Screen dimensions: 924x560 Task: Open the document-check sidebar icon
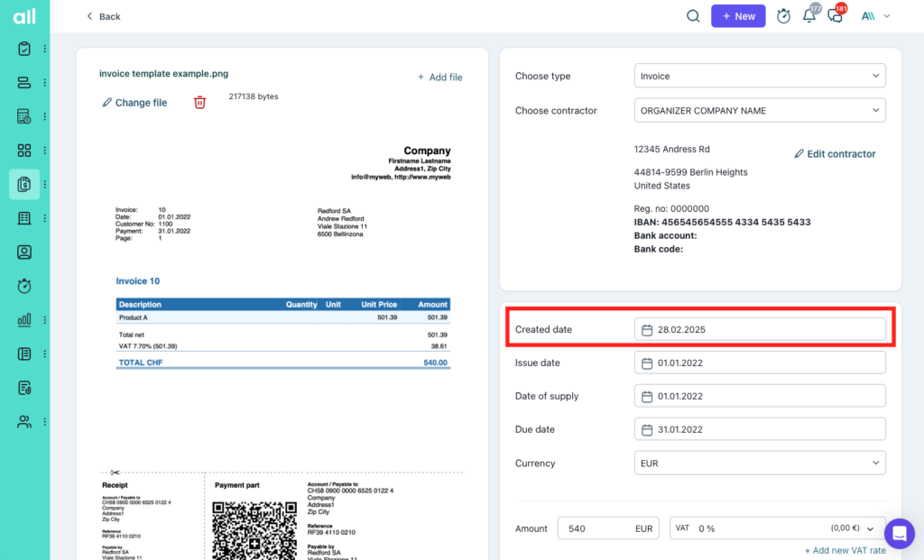pyautogui.click(x=24, y=388)
